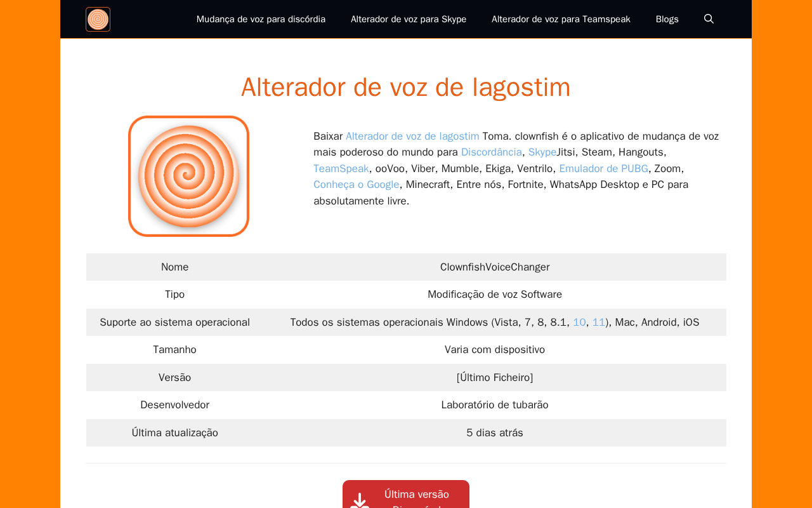
Task: Open the 'TeamSpeak' link in description
Action: tap(341, 168)
